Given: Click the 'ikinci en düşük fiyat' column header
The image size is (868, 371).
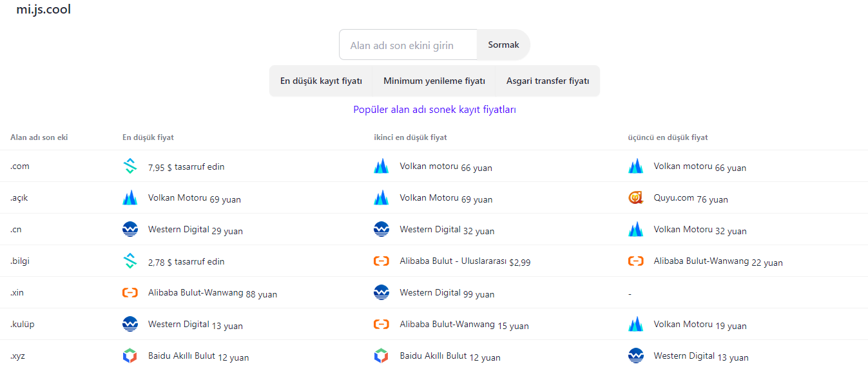Looking at the screenshot, I should (410, 137).
